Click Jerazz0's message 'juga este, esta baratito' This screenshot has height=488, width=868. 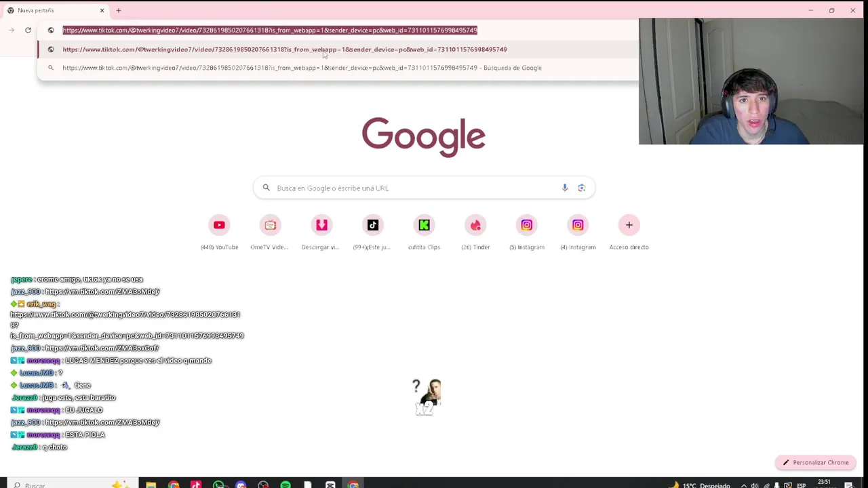[x=79, y=398]
